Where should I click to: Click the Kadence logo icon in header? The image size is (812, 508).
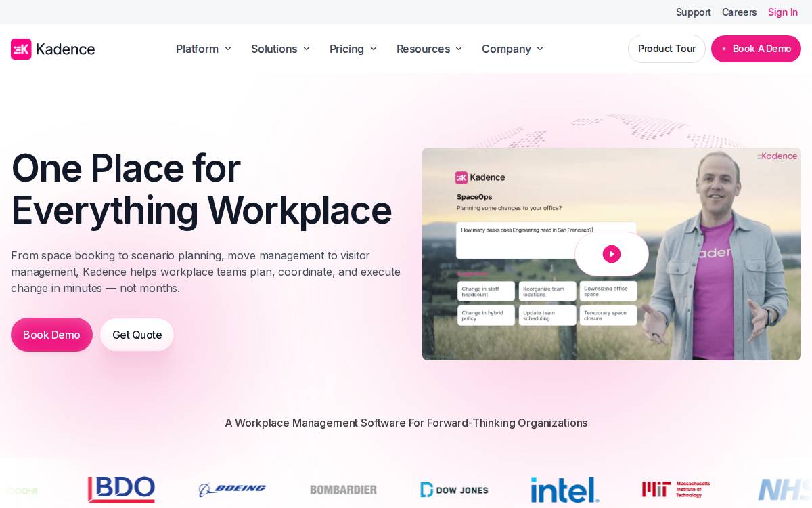[21, 49]
